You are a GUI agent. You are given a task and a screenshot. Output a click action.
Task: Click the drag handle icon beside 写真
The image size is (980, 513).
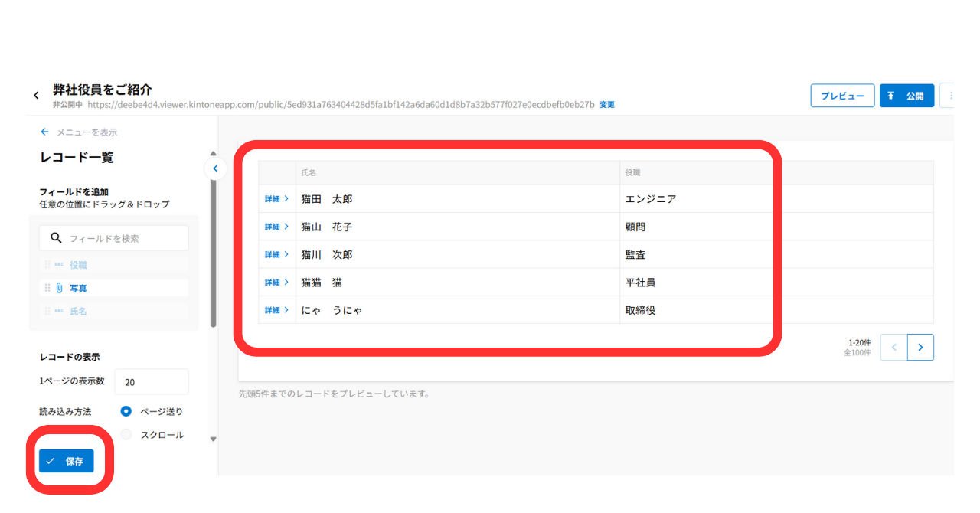[x=47, y=288]
